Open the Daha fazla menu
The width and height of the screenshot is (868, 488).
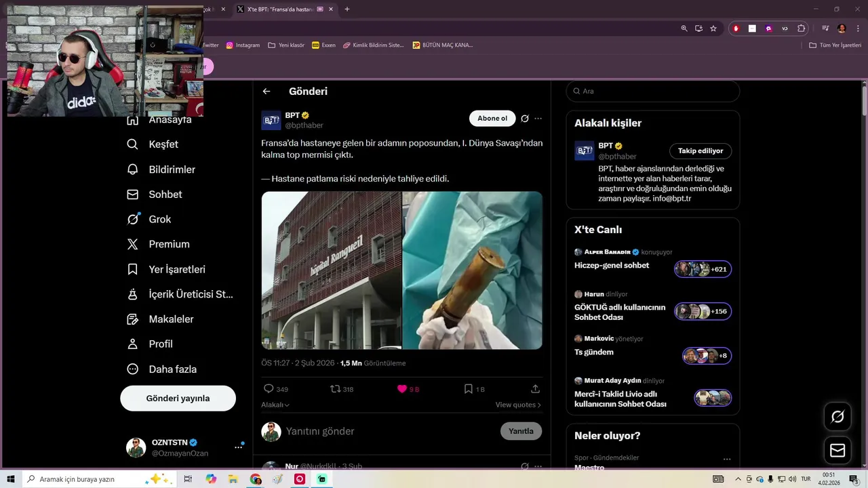click(x=162, y=369)
